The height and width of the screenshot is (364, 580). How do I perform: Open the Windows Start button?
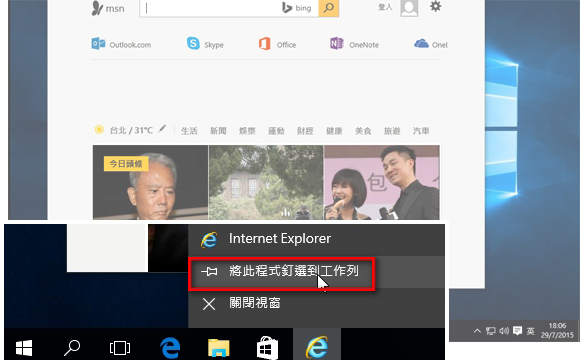[24, 348]
